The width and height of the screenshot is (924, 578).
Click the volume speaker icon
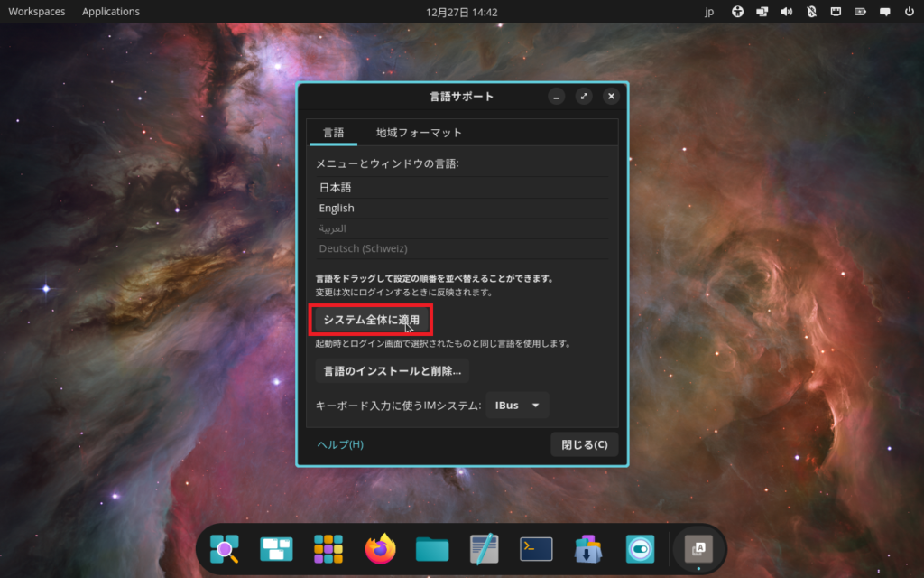(x=786, y=12)
